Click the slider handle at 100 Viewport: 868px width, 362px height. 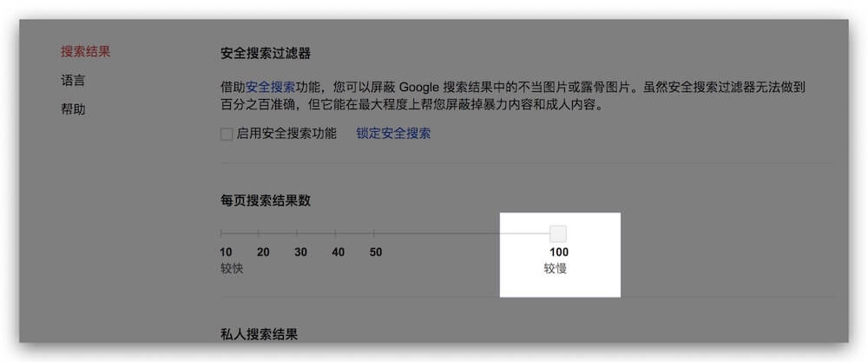(x=558, y=233)
